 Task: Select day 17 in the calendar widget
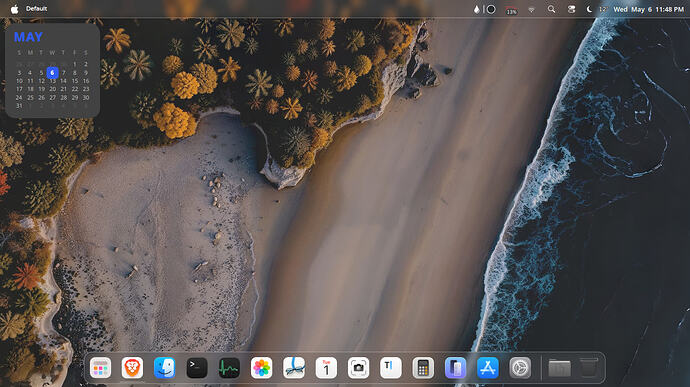coord(19,89)
